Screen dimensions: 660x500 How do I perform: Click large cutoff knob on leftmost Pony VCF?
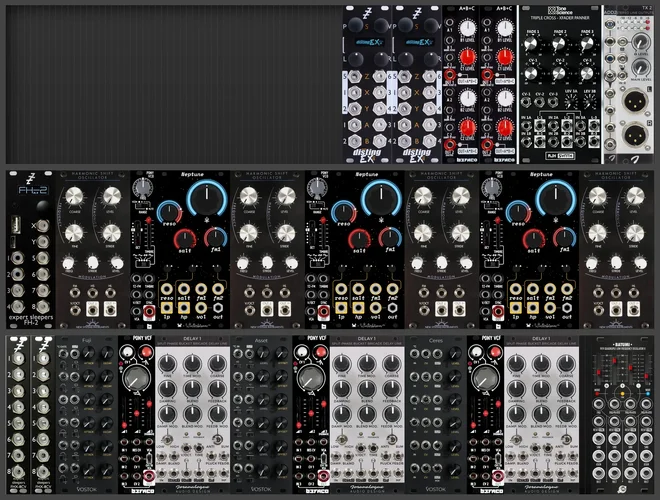pyautogui.click(x=136, y=378)
